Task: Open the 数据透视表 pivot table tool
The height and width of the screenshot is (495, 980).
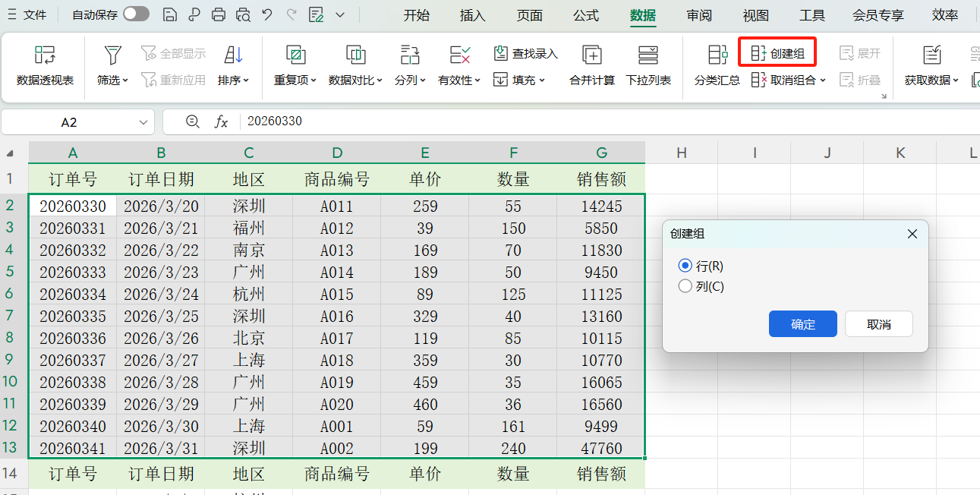Action: [x=45, y=67]
